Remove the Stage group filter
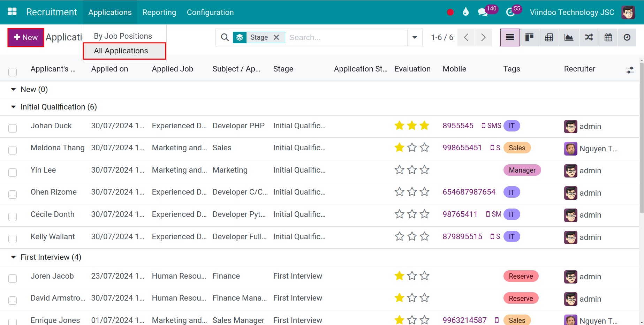The image size is (644, 325). [276, 37]
